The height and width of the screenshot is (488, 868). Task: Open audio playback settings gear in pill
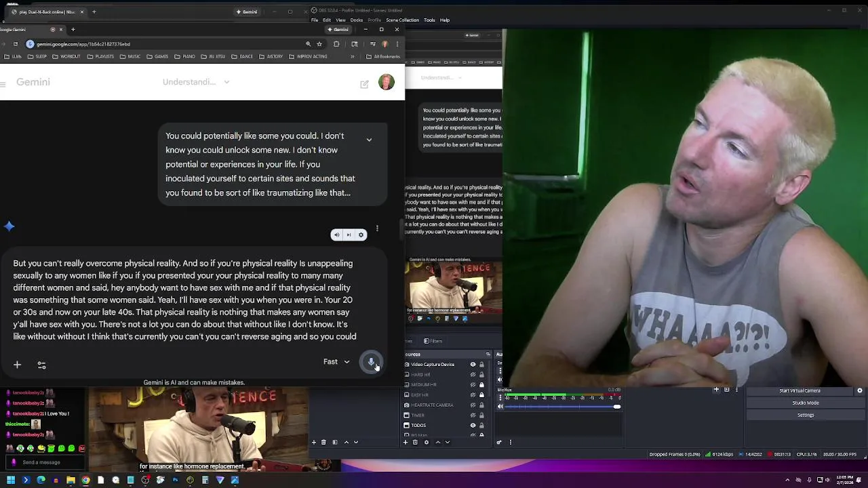pyautogui.click(x=361, y=235)
